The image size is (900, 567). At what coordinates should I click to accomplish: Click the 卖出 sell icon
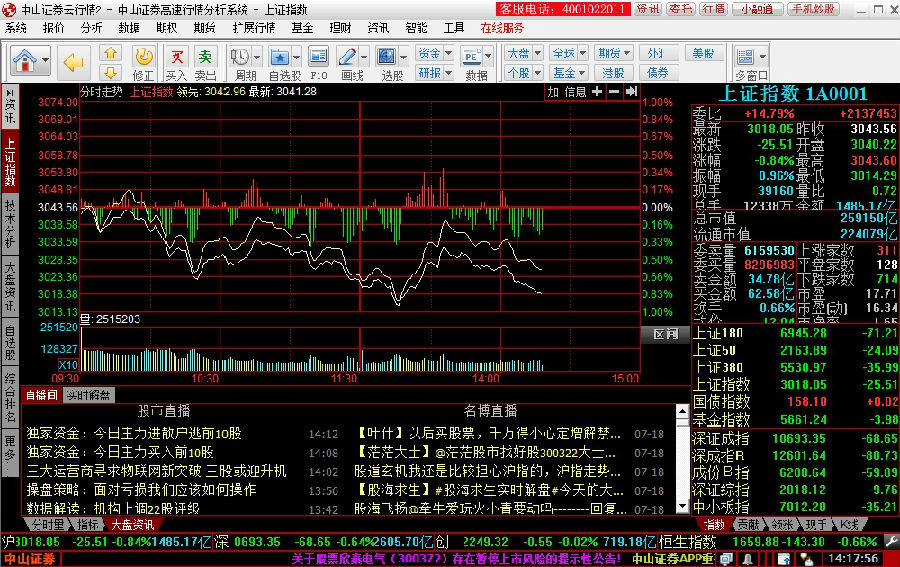[205, 64]
